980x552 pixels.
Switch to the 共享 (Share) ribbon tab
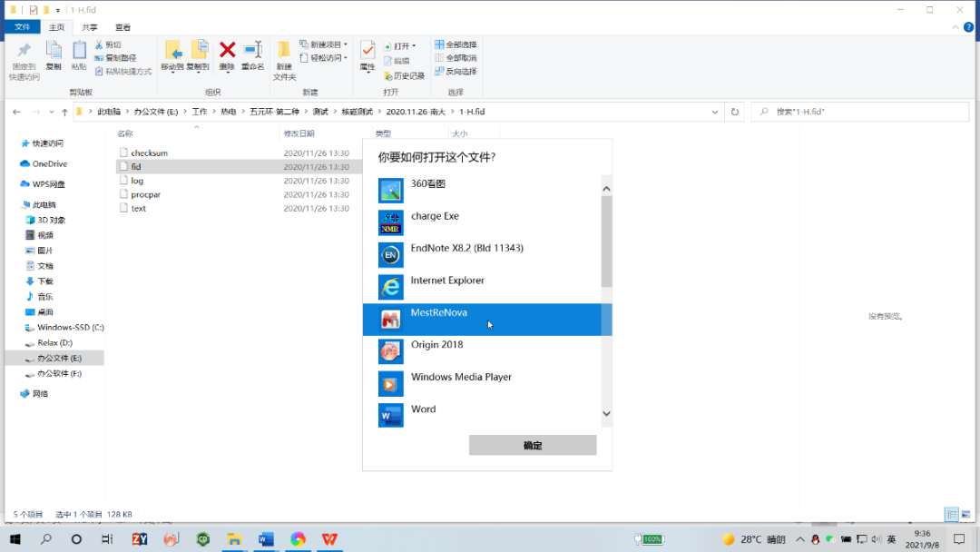(x=89, y=27)
